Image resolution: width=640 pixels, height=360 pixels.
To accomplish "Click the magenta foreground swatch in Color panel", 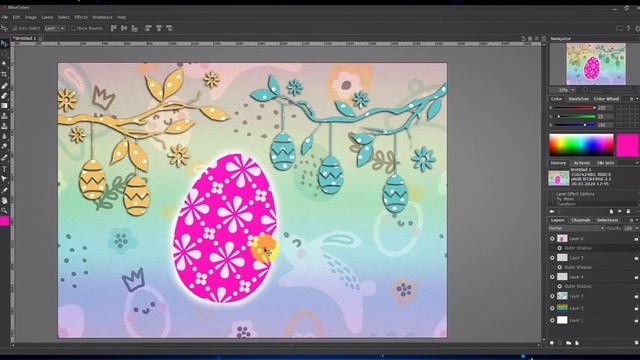I will [627, 145].
